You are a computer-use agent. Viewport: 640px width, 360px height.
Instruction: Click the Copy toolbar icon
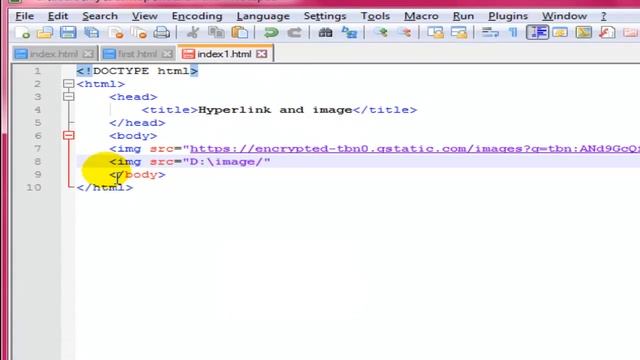click(216, 32)
